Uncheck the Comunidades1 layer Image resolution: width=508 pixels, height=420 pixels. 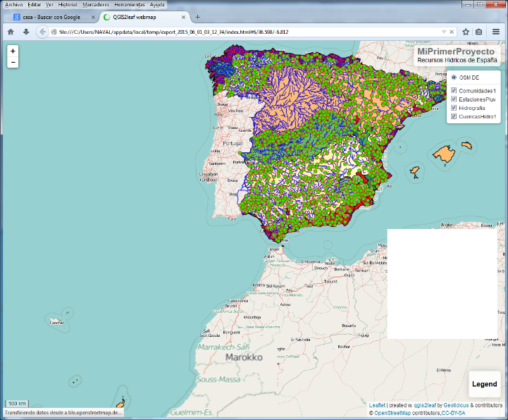click(454, 91)
